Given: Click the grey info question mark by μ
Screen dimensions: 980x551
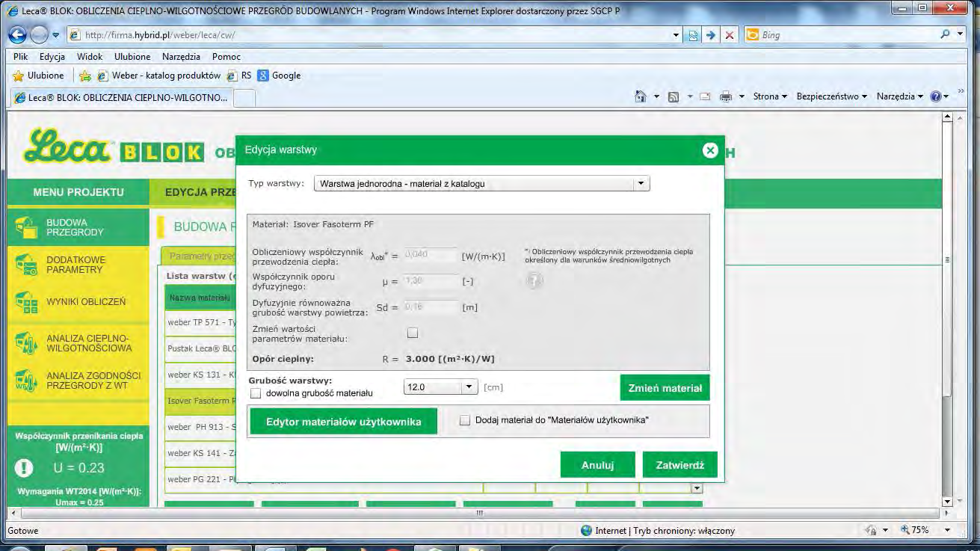Looking at the screenshot, I should (534, 280).
